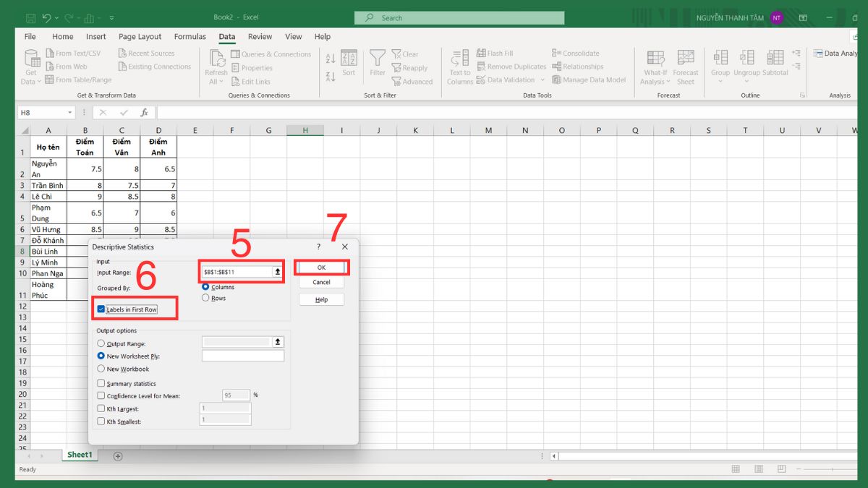Switch to the Home tab

click(63, 37)
